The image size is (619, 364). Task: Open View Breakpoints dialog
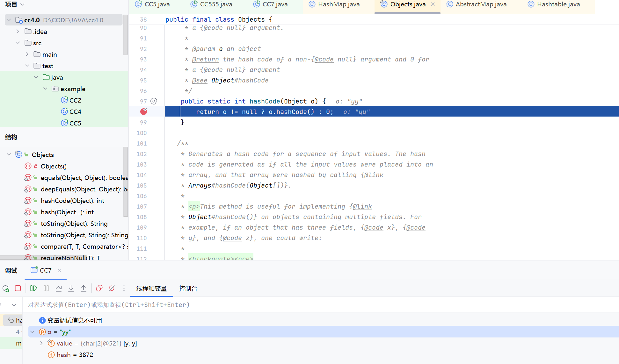99,289
